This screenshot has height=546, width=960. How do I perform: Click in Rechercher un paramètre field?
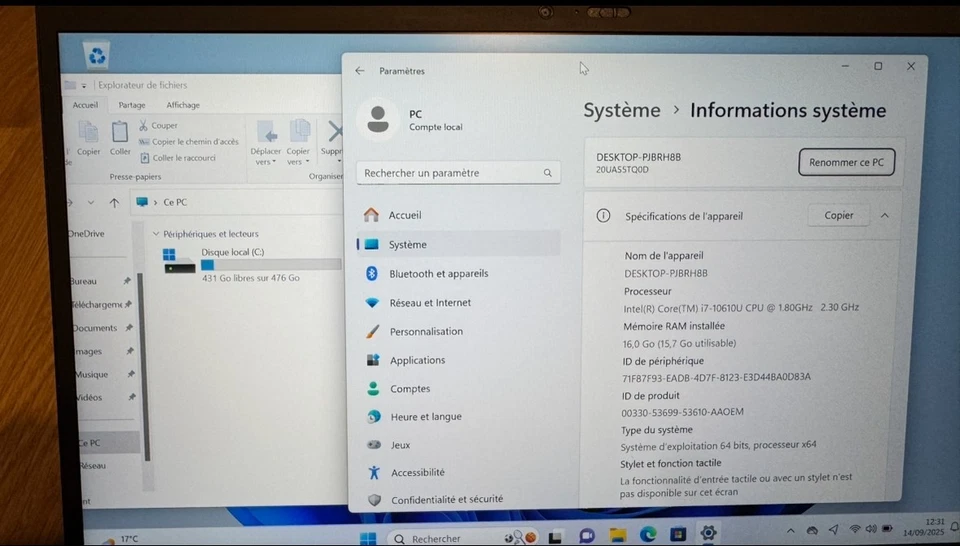tap(458, 173)
